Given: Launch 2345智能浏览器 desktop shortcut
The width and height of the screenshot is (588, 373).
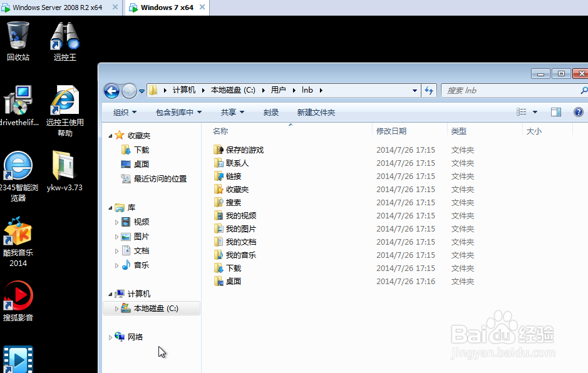Looking at the screenshot, I should [18, 176].
